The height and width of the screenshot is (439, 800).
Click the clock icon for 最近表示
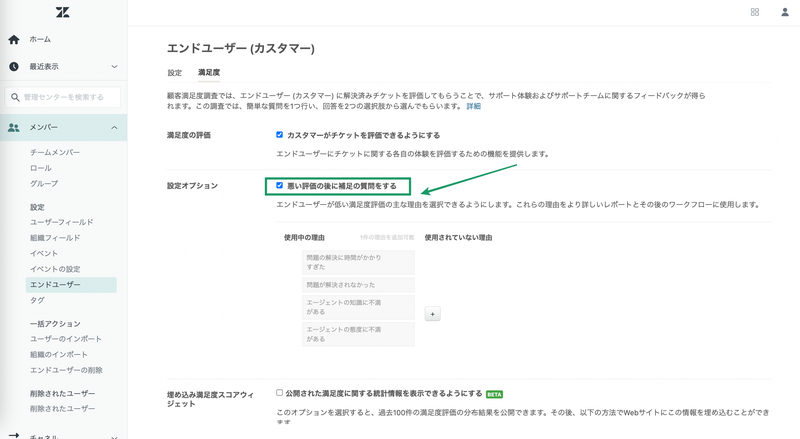(x=14, y=67)
